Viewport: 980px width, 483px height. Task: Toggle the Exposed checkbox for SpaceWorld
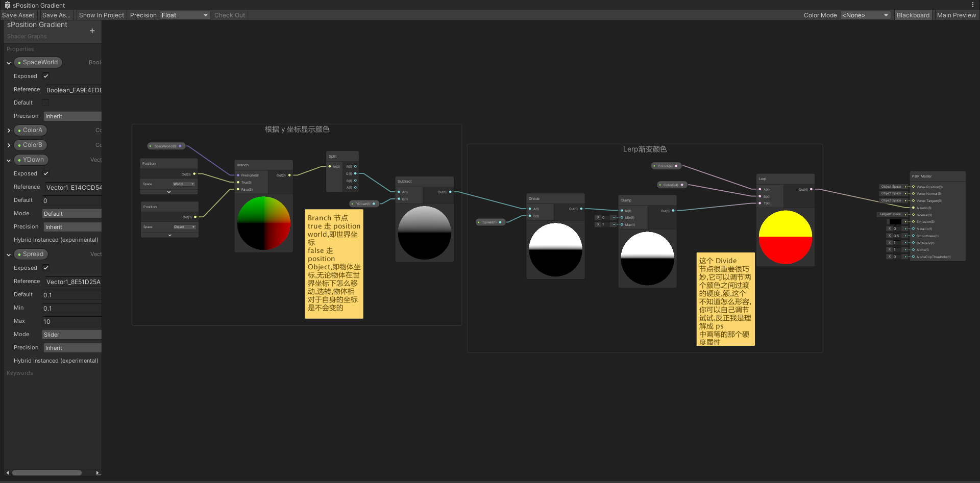45,76
